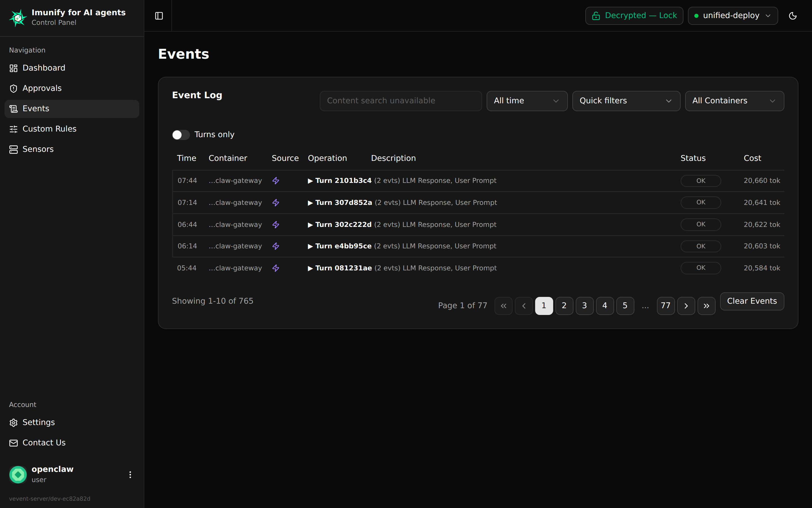Click the Sensors server icon
The image size is (812, 508).
(14, 149)
